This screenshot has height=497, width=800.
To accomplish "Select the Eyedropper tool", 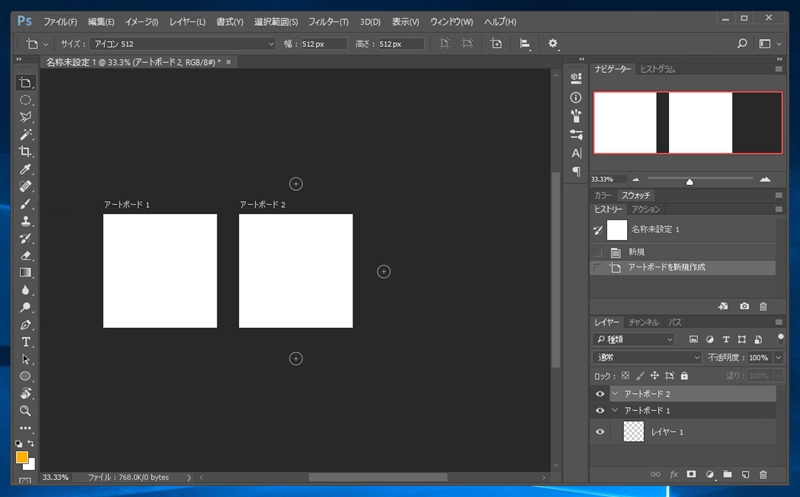I will [x=26, y=169].
